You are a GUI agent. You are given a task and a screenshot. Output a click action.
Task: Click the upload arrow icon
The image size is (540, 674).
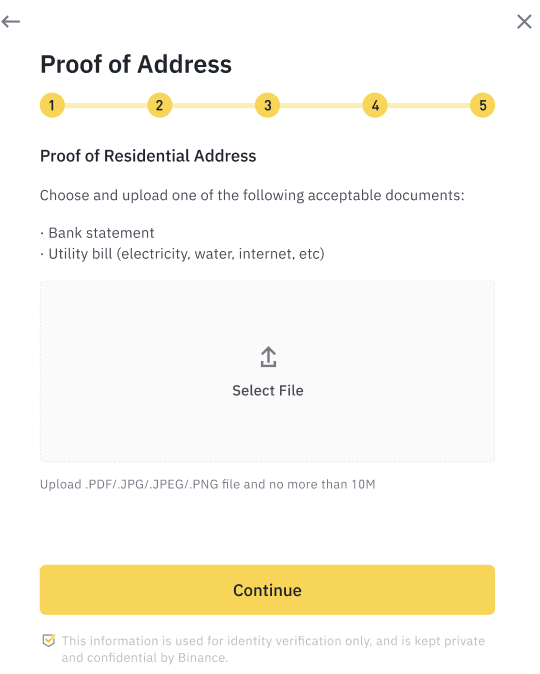pos(268,357)
